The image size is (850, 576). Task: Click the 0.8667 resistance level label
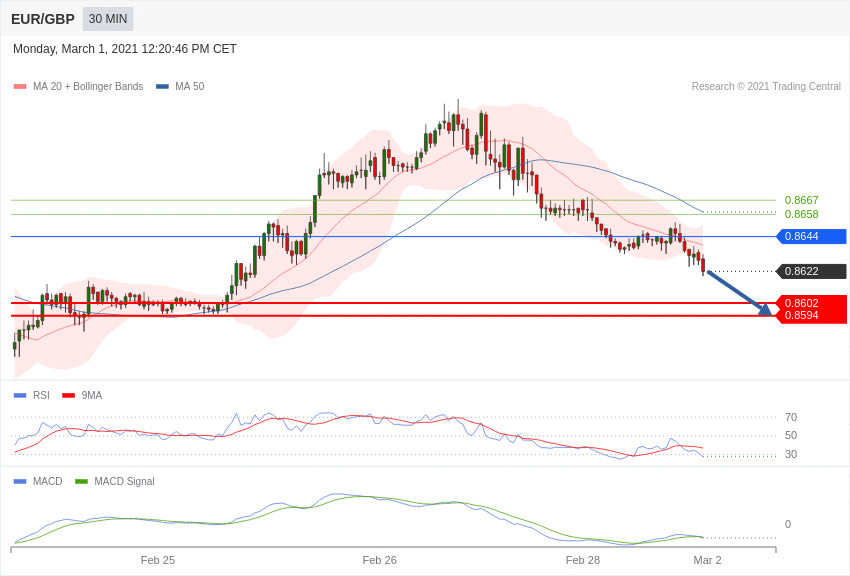pyautogui.click(x=801, y=200)
